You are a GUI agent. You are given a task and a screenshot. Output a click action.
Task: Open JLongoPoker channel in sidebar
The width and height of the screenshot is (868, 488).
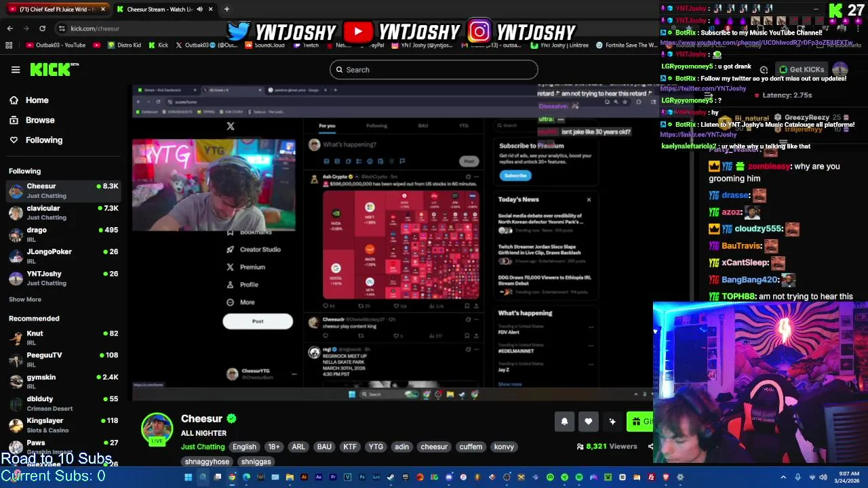[x=63, y=256]
